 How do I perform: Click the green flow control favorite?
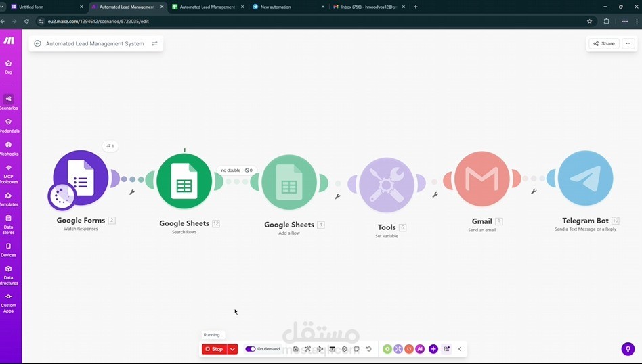click(387, 349)
